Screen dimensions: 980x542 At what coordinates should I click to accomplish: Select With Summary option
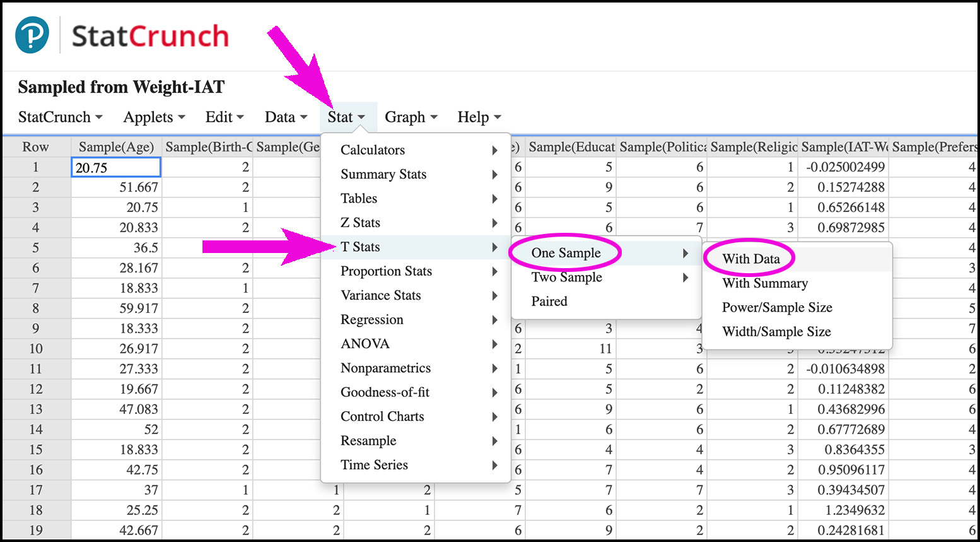[x=797, y=283]
